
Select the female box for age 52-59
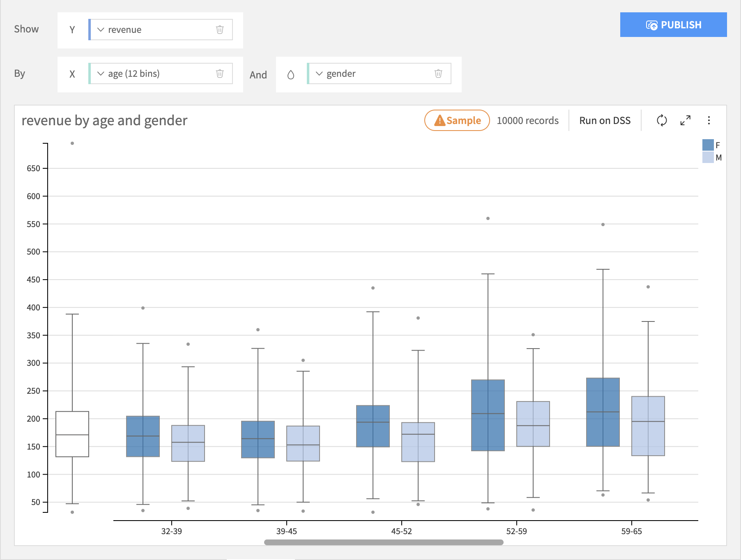(x=488, y=415)
